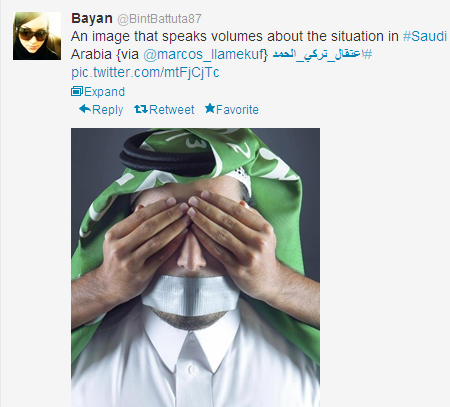
Task: Select the Retweet text link
Action: click(172, 110)
